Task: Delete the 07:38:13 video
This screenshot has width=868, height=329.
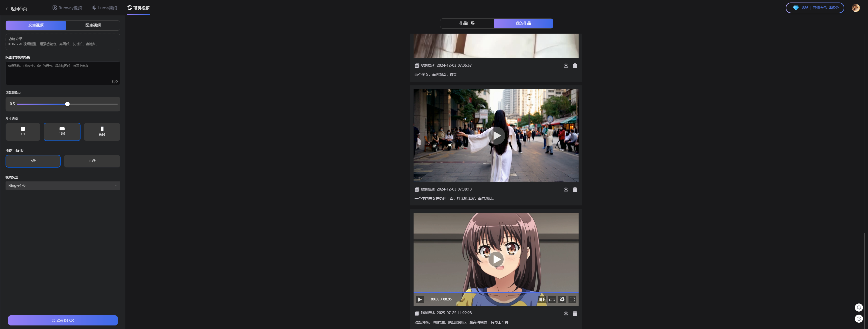Action: (575, 189)
